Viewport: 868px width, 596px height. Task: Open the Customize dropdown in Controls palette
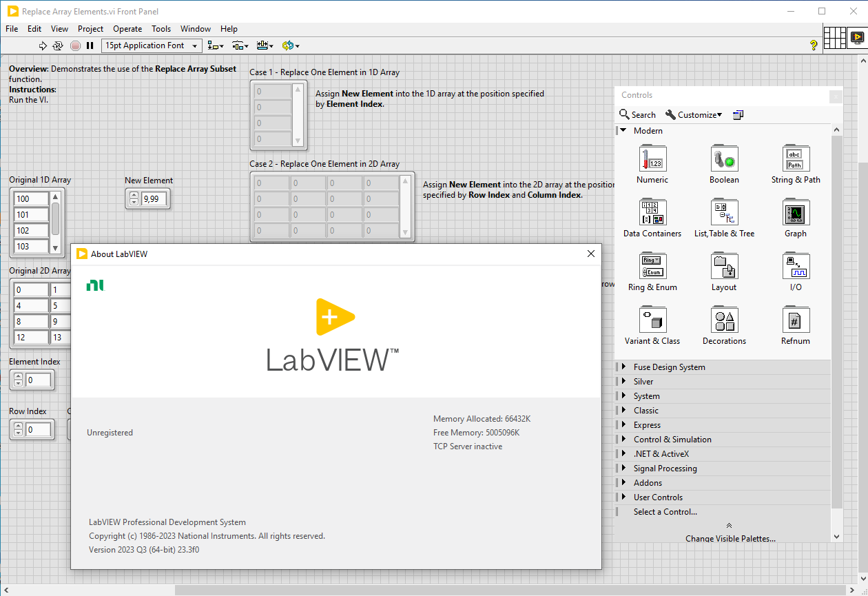pos(694,115)
